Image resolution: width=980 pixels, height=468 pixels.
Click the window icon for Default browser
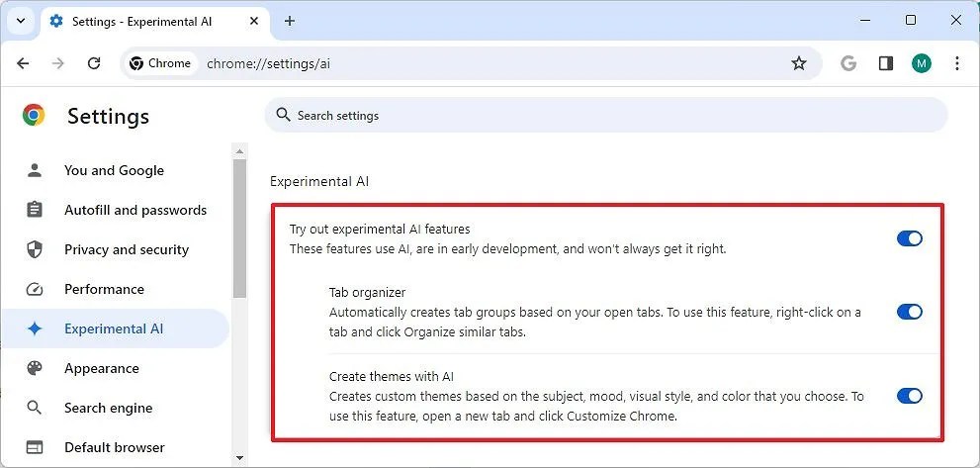[x=35, y=447]
